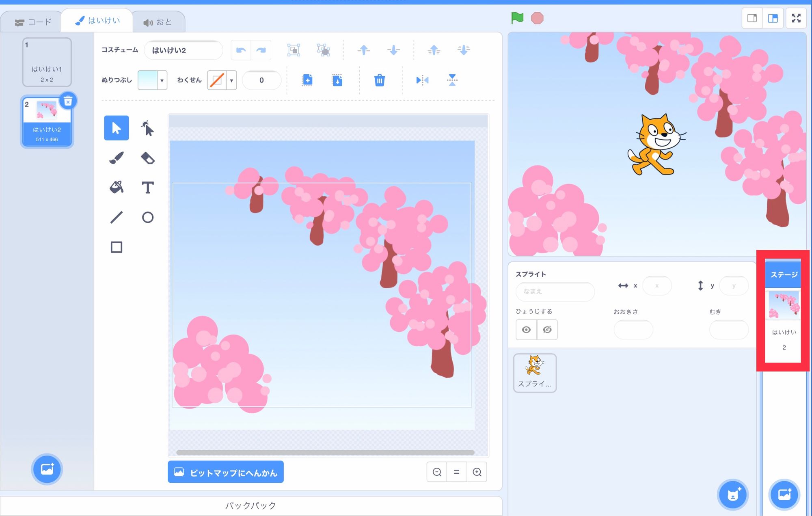812x516 pixels.
Task: Select the はいけい1 backdrop thumbnail
Action: click(x=47, y=62)
